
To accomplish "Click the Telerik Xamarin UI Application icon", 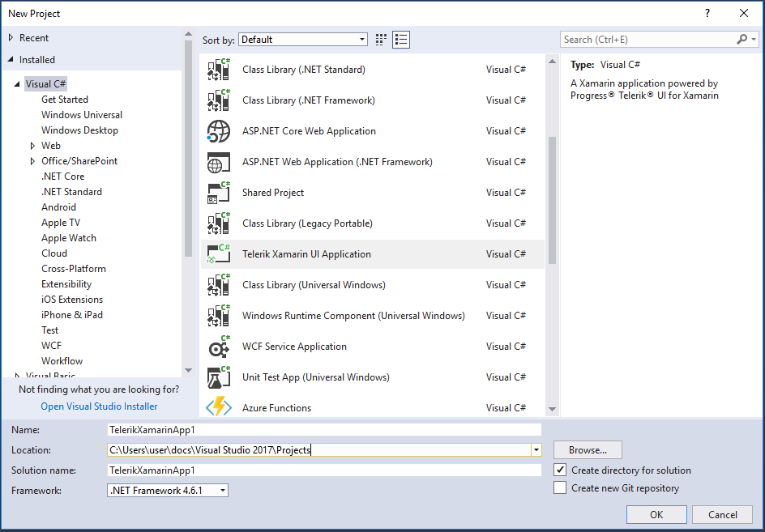I will (219, 254).
